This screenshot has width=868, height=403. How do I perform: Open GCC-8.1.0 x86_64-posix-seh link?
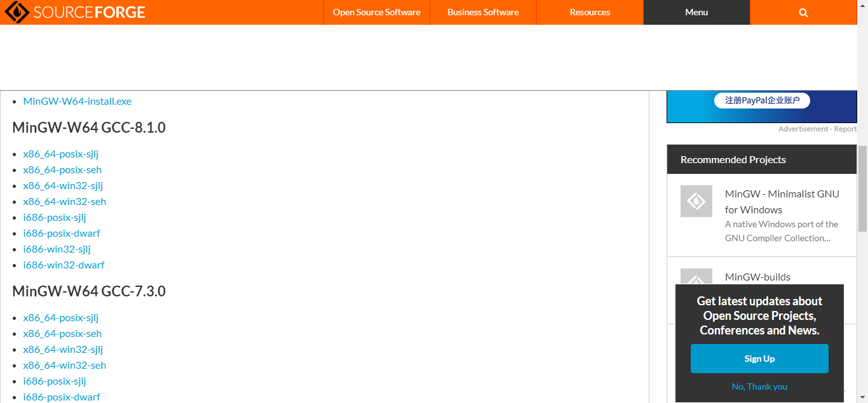pos(62,169)
